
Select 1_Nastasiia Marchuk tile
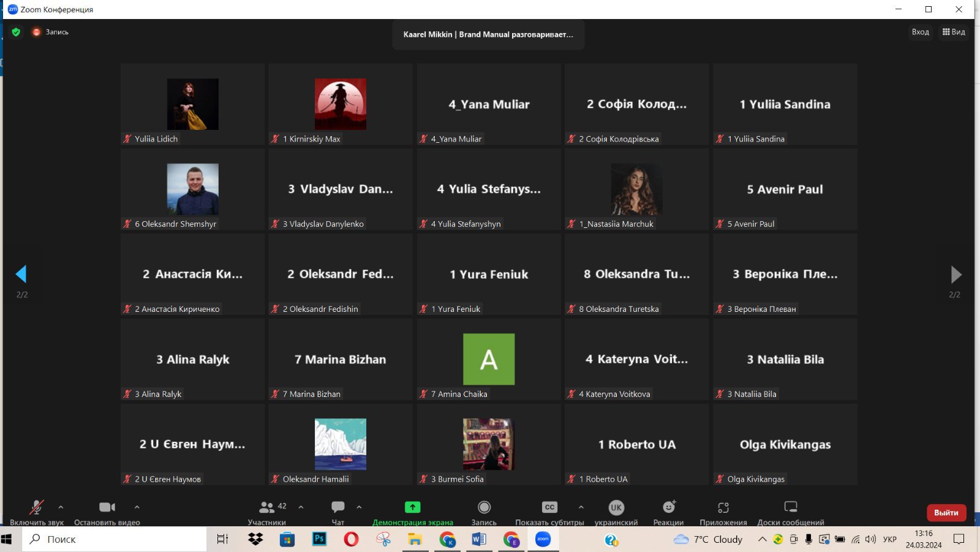[x=636, y=189]
